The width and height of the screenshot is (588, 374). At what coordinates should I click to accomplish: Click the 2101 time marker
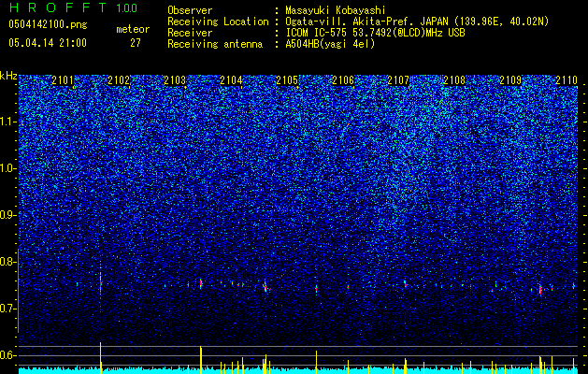pyautogui.click(x=63, y=79)
